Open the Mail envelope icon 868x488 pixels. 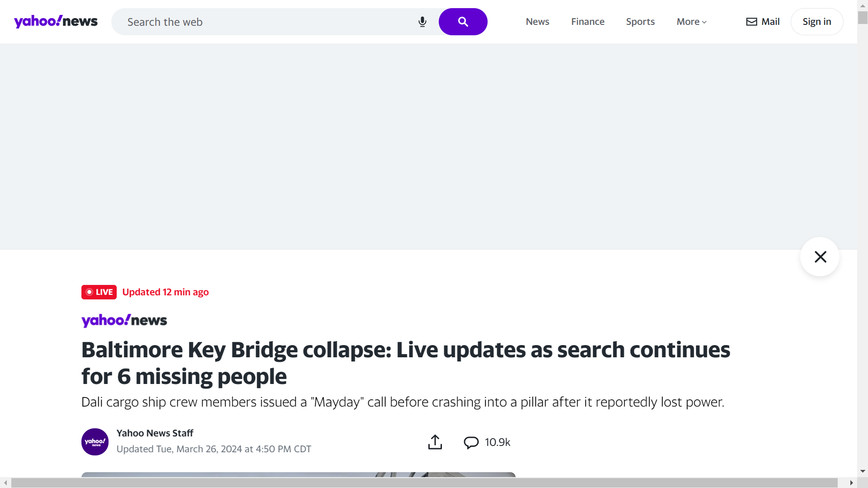click(x=751, y=22)
